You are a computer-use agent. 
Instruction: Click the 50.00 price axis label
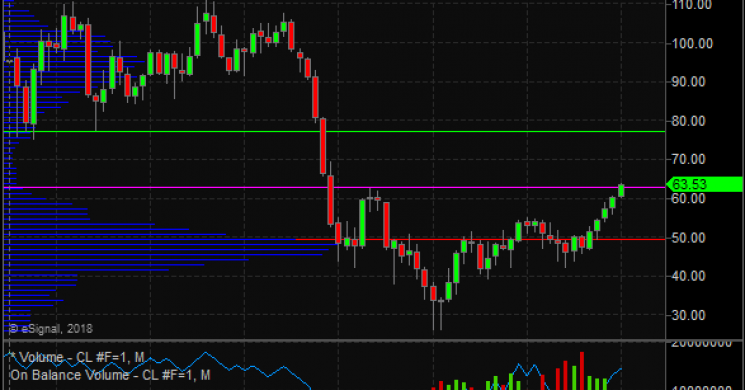(x=688, y=238)
